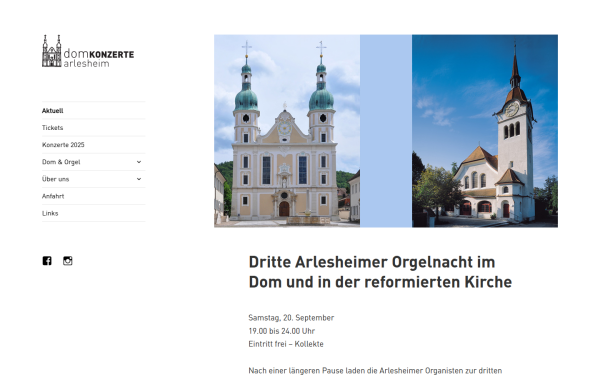Expand the Über uns submenu chevron
The width and height of the screenshot is (600, 375).
(139, 179)
